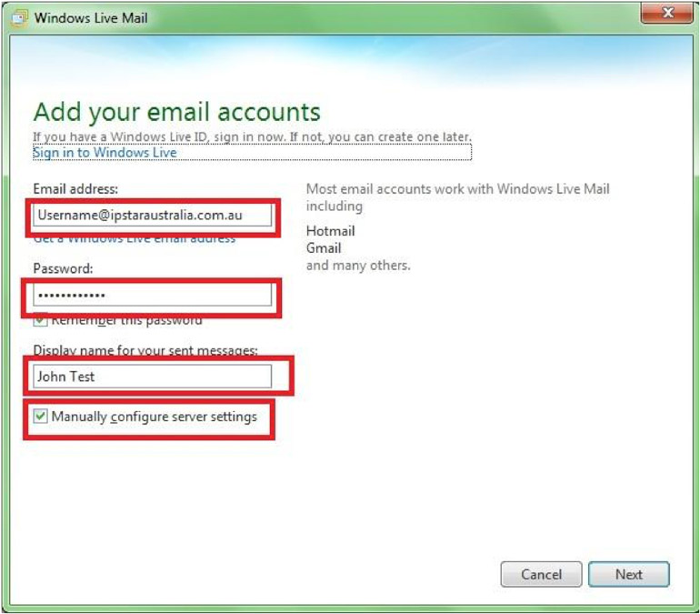Click the Gmail text in provider list
700x614 pixels.
pyautogui.click(x=324, y=247)
